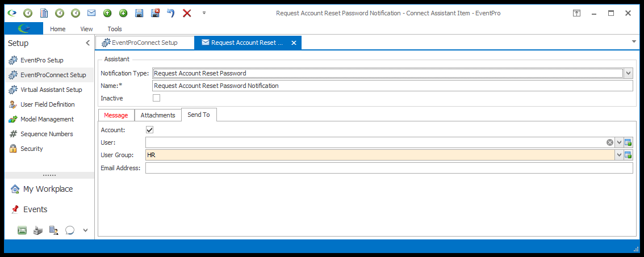Open the document list icon in toolbar

(x=44, y=13)
